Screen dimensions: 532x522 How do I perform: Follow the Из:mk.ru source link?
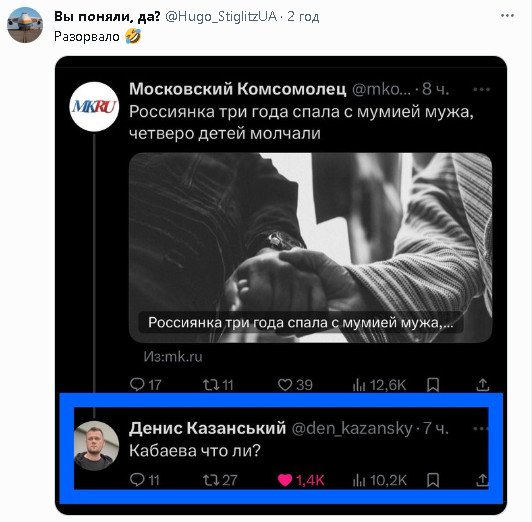tap(173, 356)
